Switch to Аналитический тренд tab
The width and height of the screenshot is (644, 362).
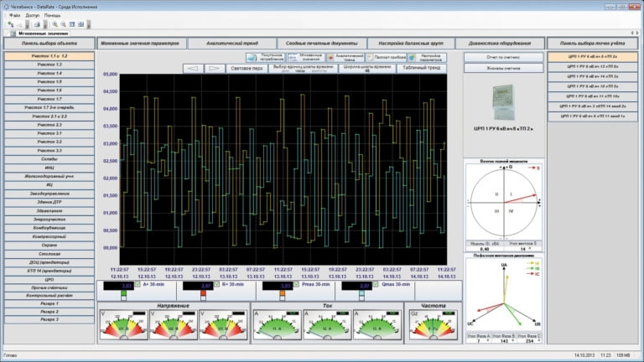[232, 43]
